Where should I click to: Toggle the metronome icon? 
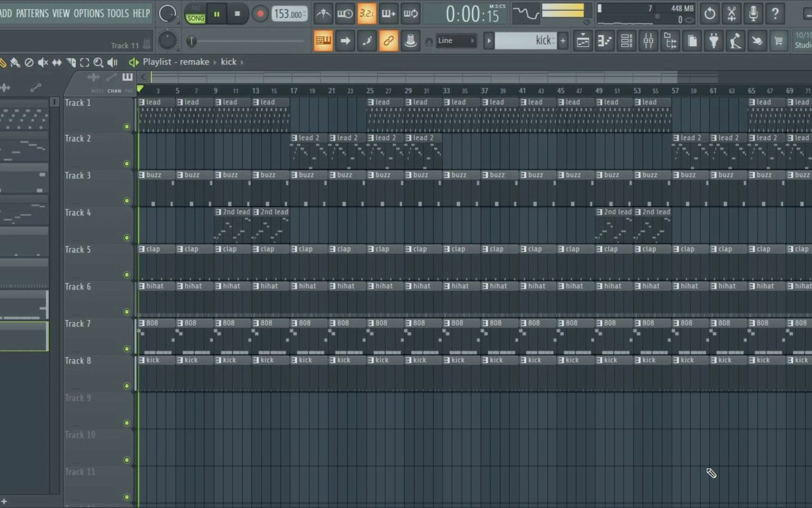[323, 14]
